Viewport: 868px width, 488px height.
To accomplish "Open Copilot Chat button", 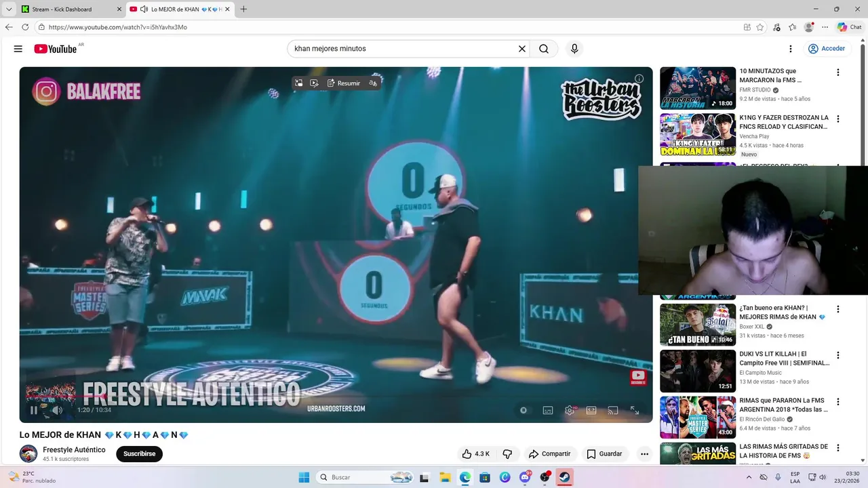I will [x=850, y=27].
